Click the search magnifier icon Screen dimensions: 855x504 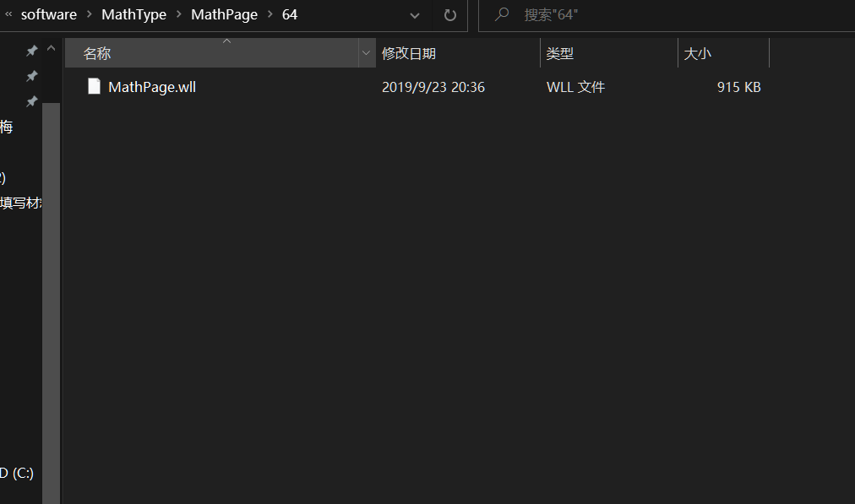click(x=500, y=14)
